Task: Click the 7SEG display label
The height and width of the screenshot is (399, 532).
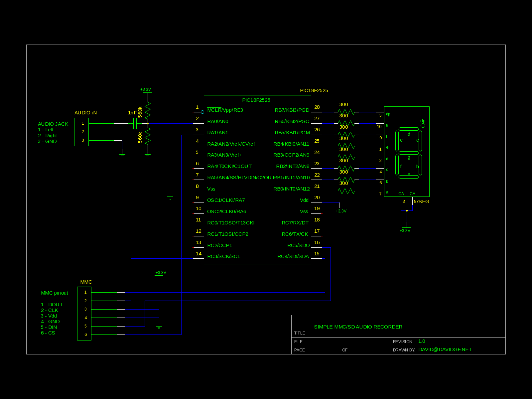Action: pyautogui.click(x=423, y=201)
